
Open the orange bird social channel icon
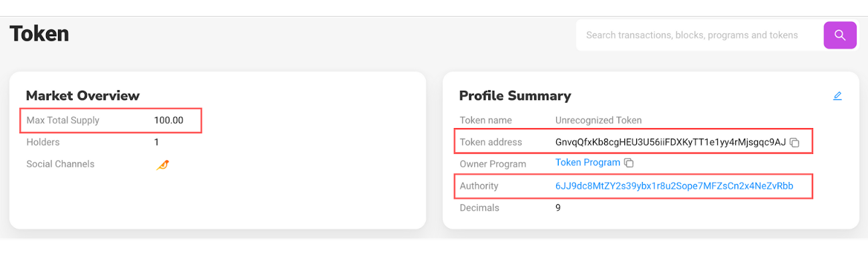tap(162, 164)
